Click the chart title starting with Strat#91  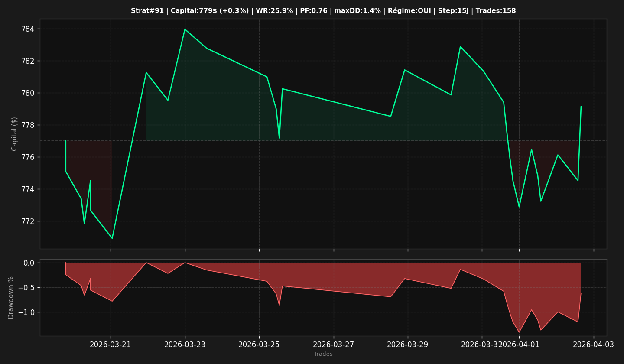(323, 11)
